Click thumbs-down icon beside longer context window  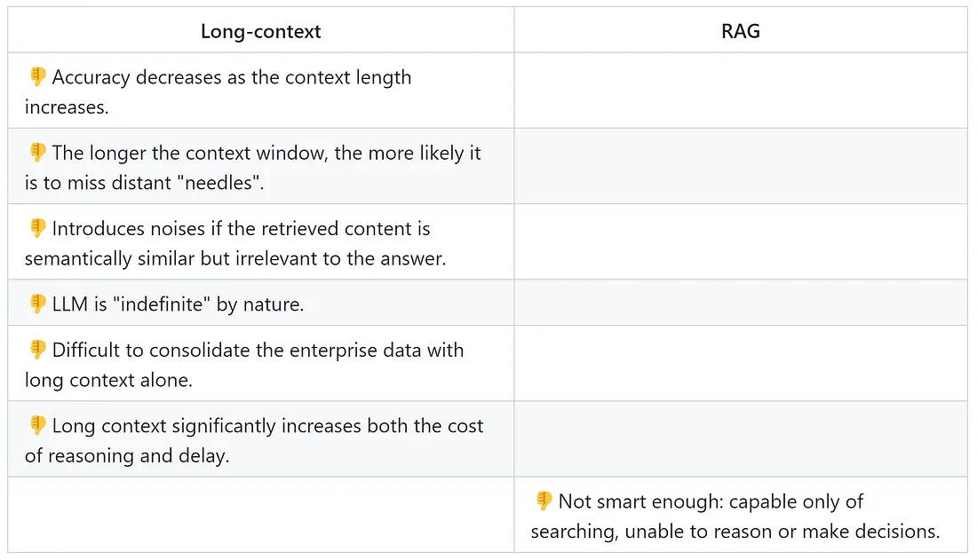[37, 152]
